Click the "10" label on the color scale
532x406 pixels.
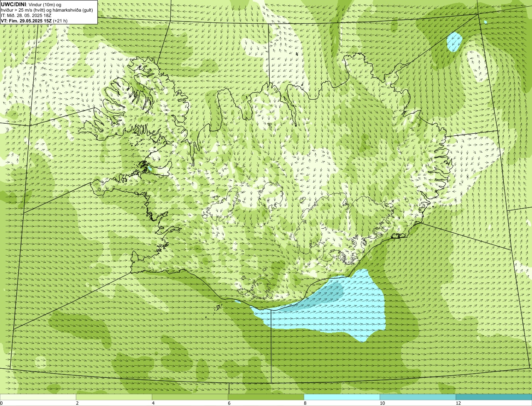(382, 404)
